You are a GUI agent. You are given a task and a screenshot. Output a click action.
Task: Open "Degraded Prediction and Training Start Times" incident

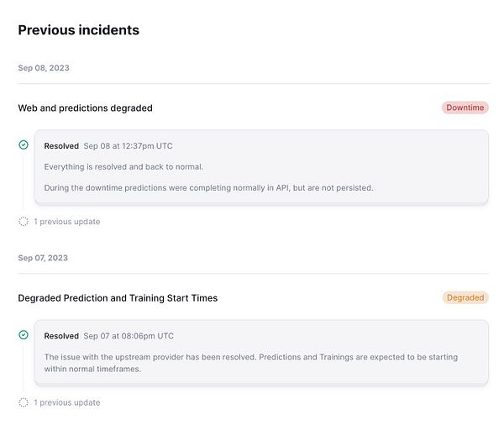pos(118,298)
